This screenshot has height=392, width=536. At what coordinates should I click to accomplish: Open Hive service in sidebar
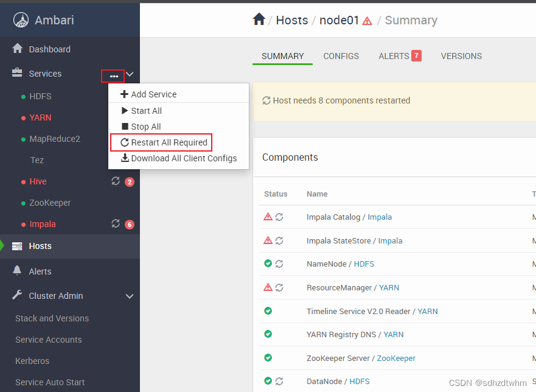point(38,181)
